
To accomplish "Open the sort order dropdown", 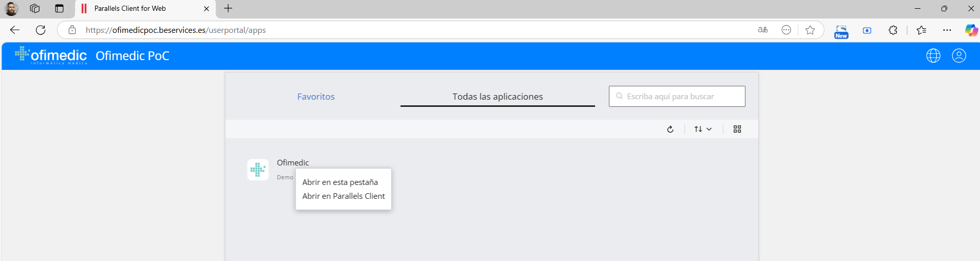I will (703, 129).
